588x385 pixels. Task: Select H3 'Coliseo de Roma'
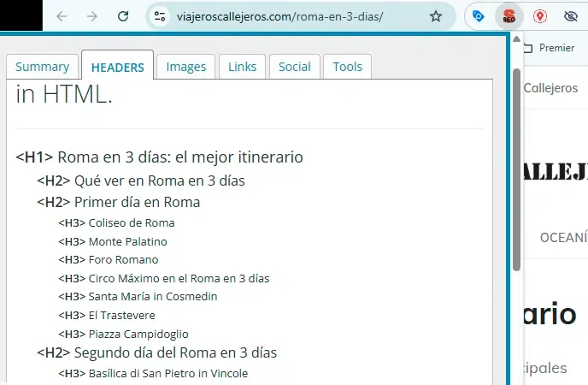pyautogui.click(x=116, y=223)
